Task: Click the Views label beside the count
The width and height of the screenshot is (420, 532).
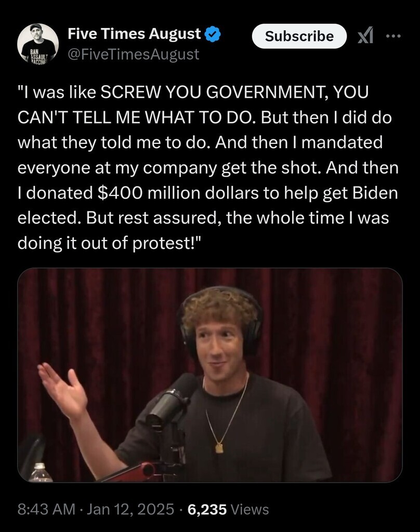Action: [x=250, y=509]
